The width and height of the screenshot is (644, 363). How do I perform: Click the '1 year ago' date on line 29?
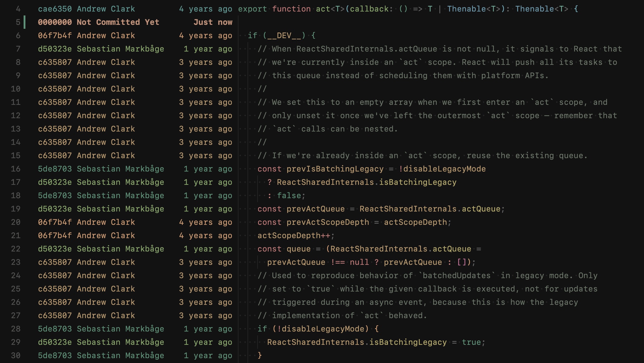tap(208, 342)
